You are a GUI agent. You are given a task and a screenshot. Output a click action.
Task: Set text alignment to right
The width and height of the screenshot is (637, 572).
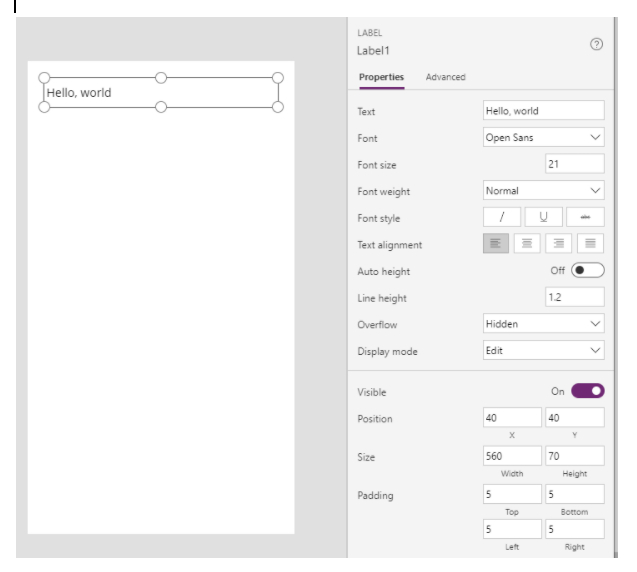[x=559, y=243]
